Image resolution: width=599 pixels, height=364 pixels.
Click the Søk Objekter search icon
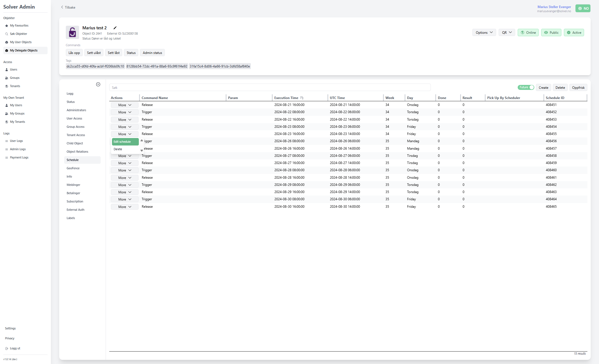coord(7,34)
